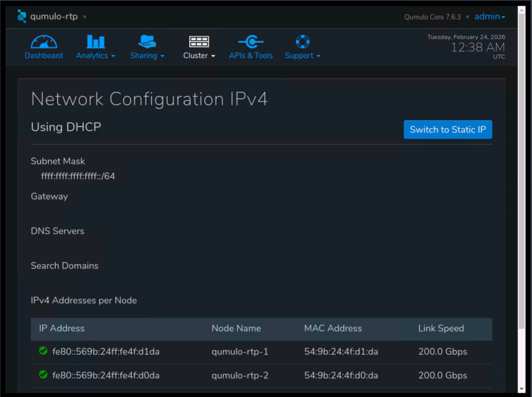
Task: Click the page vertical scrollbar thumb
Action: tap(521, 171)
